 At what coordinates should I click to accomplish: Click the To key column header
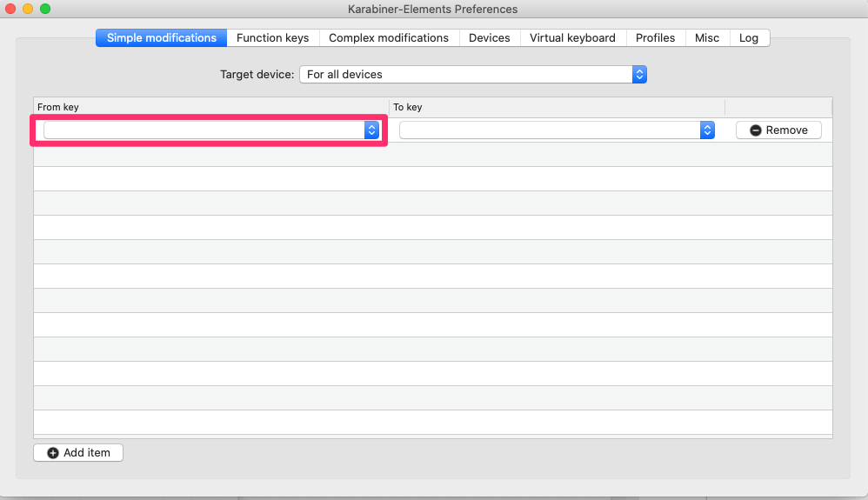pos(557,107)
